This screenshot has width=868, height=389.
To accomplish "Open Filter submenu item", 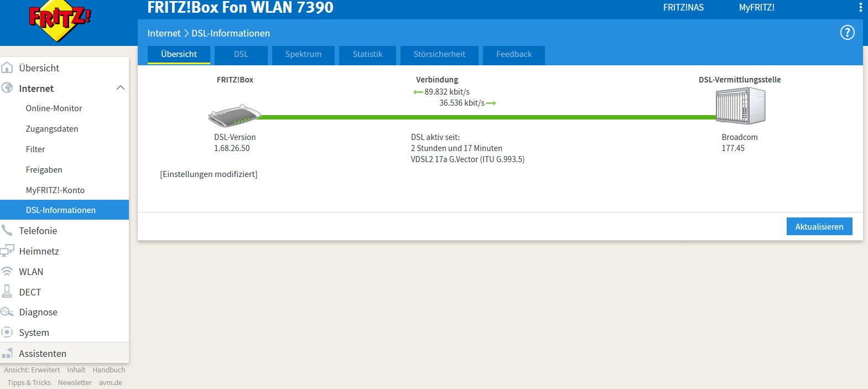I will click(64, 149).
